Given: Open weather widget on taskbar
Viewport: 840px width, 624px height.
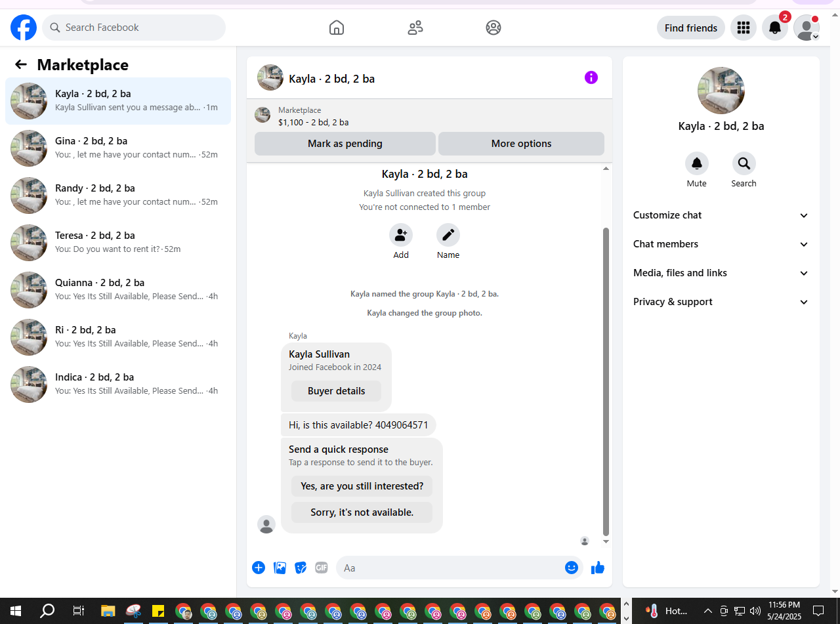Looking at the screenshot, I should (666, 611).
